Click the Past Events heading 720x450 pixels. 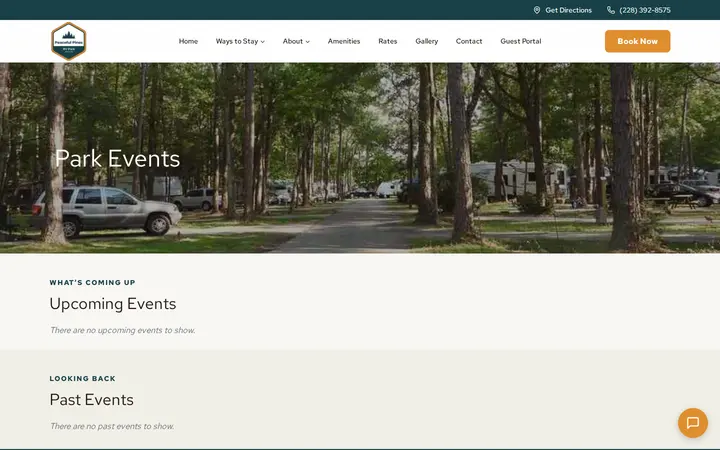[x=91, y=399]
